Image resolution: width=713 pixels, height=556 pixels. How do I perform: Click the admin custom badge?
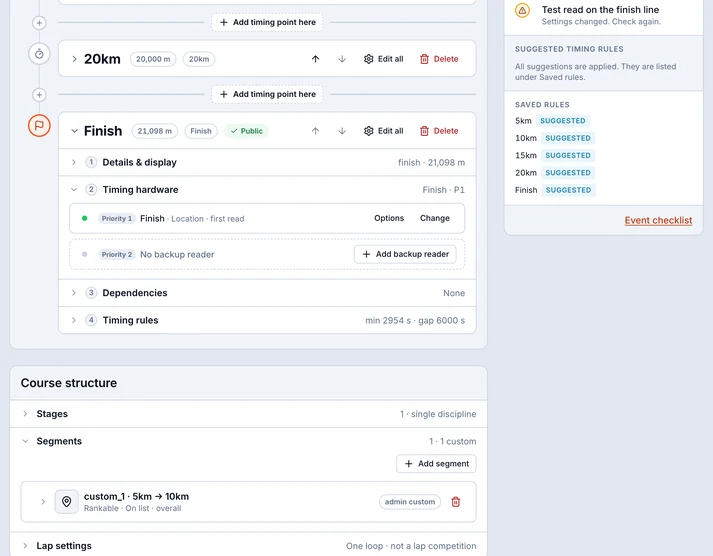pyautogui.click(x=410, y=502)
